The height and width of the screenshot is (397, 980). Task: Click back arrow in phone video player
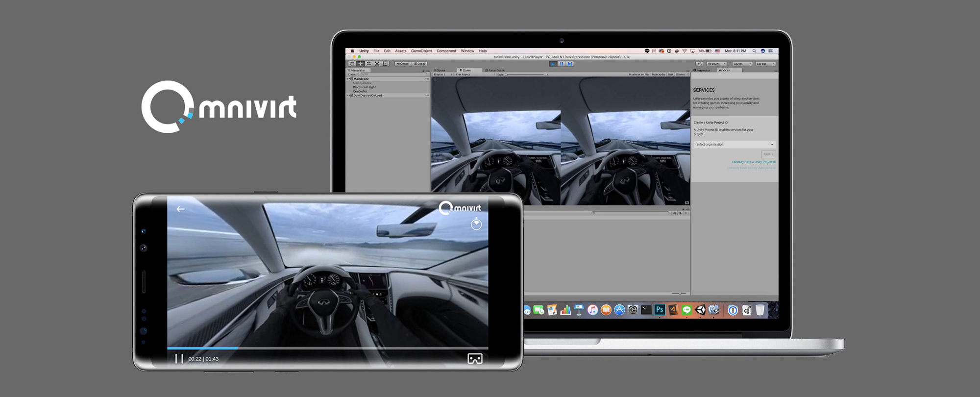[x=180, y=209]
